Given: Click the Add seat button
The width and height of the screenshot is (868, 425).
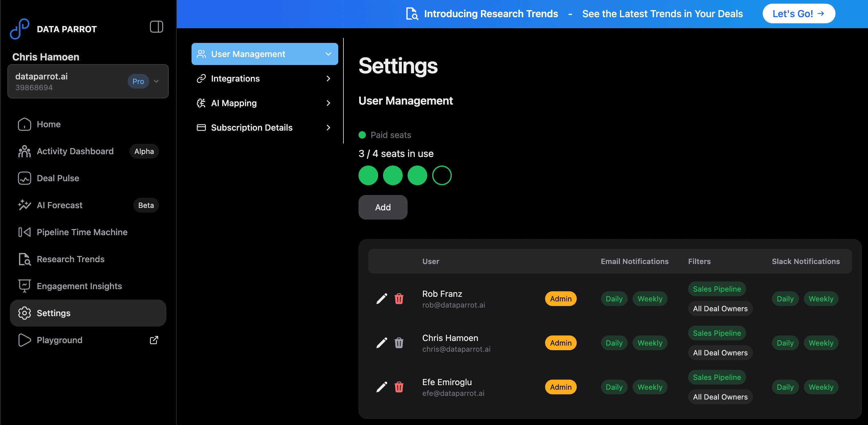Looking at the screenshot, I should pos(383,207).
